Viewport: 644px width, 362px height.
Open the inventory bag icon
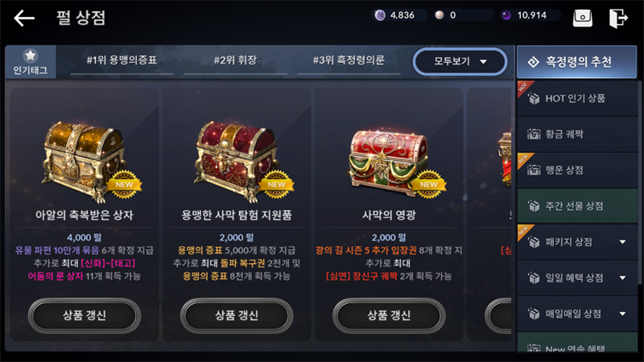582,18
